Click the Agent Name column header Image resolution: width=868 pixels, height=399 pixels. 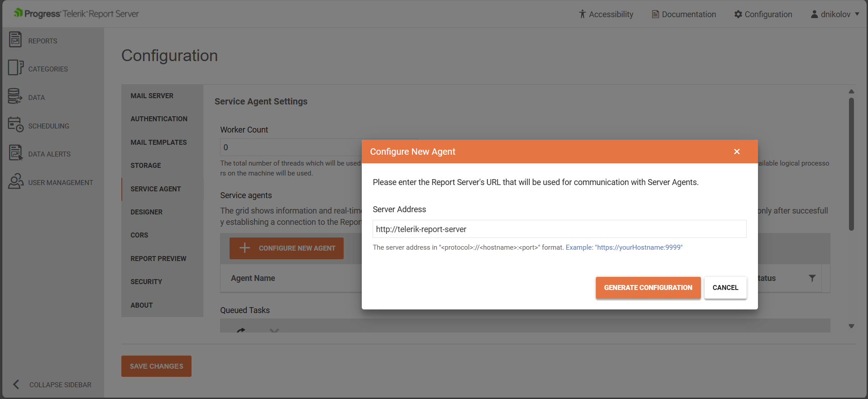pos(253,278)
